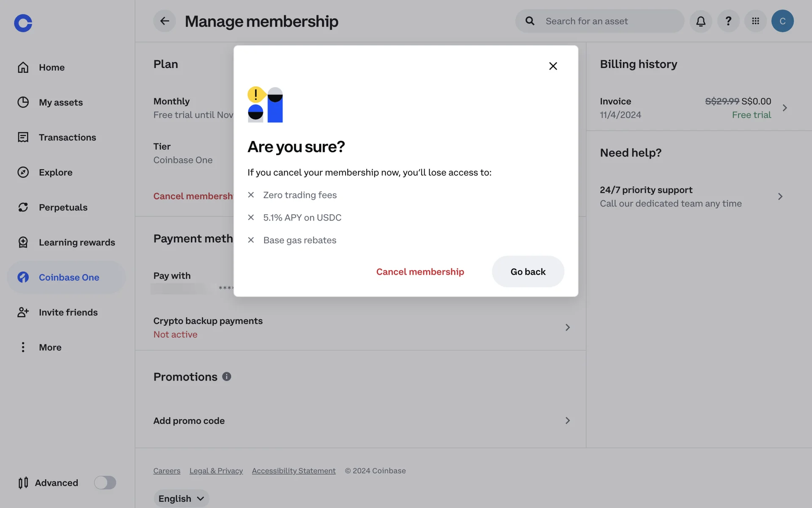Click the Promotions info icon
This screenshot has width=812, height=508.
[x=227, y=376]
